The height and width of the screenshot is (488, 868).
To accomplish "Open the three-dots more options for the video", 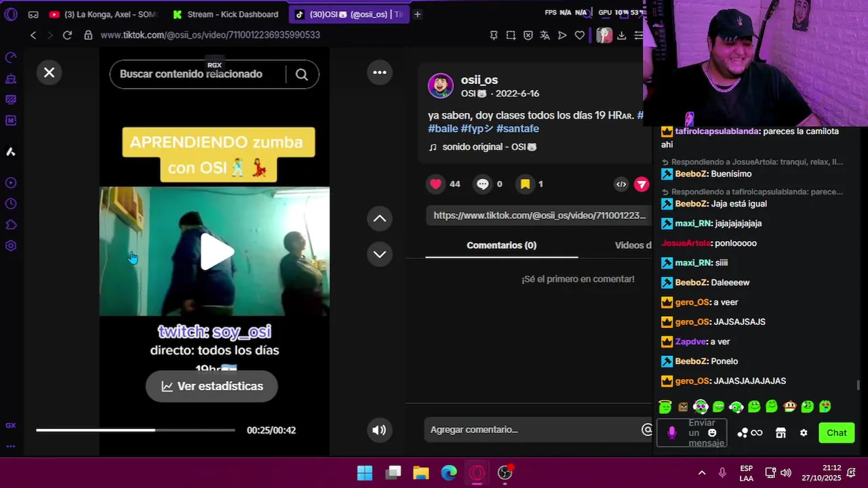I will (x=380, y=73).
